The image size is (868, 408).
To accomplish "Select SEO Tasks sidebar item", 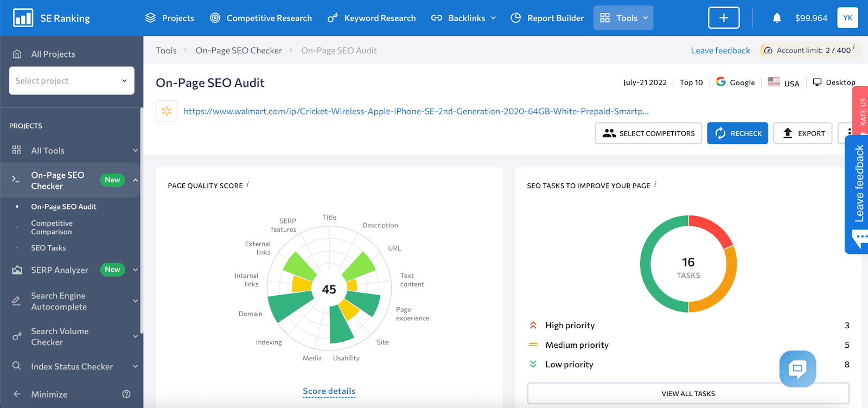I will 48,248.
